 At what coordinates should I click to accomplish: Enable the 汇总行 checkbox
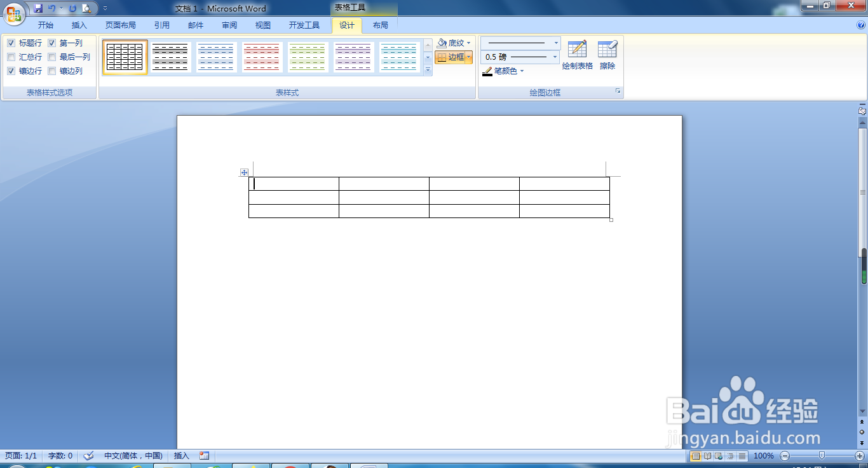[x=11, y=57]
